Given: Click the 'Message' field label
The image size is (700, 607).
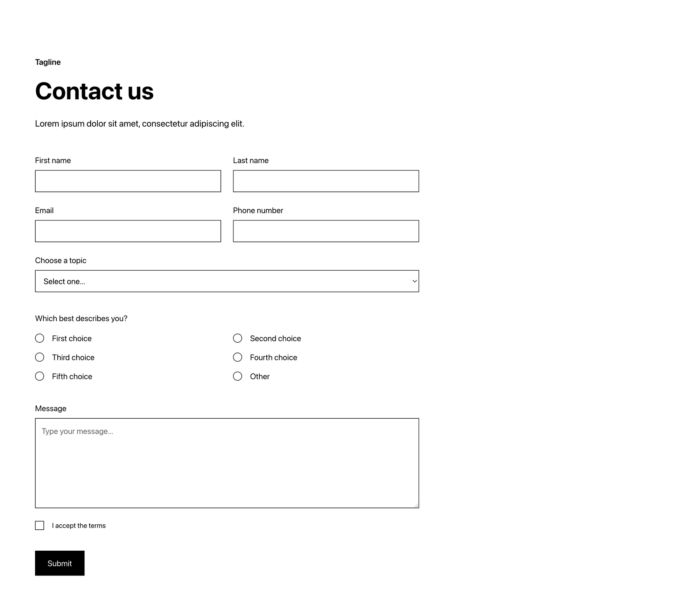Looking at the screenshot, I should tap(51, 409).
